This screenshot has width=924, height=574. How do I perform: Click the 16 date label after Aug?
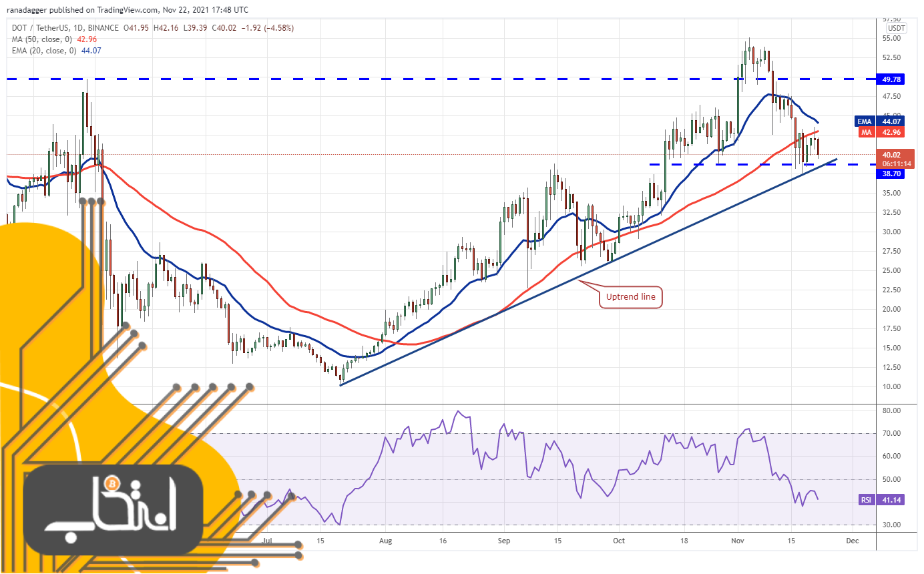443,541
